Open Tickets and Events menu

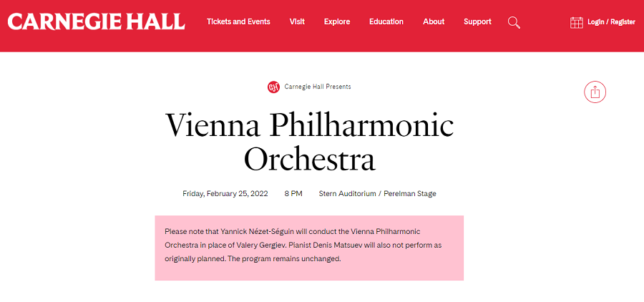tap(238, 21)
